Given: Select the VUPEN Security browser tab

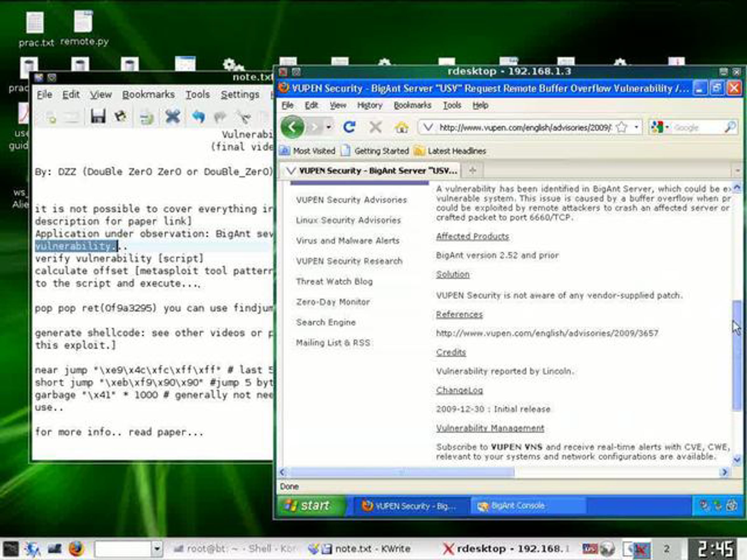Looking at the screenshot, I should coord(371,170).
